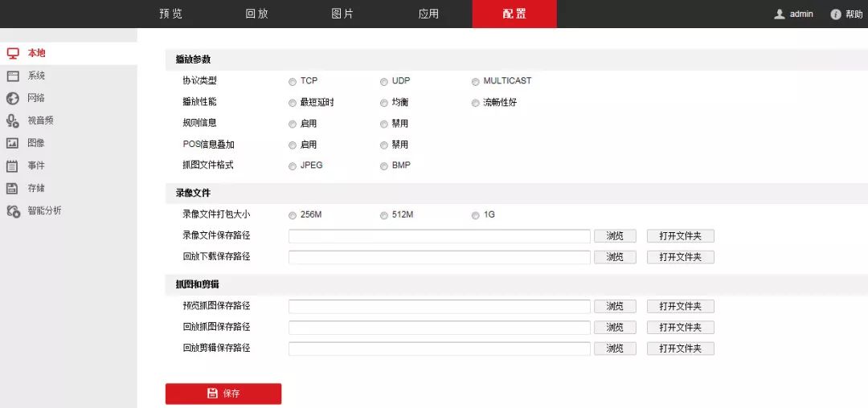This screenshot has width=868, height=408.
Task: Open the 回放 tab in top bar
Action: coord(256,14)
